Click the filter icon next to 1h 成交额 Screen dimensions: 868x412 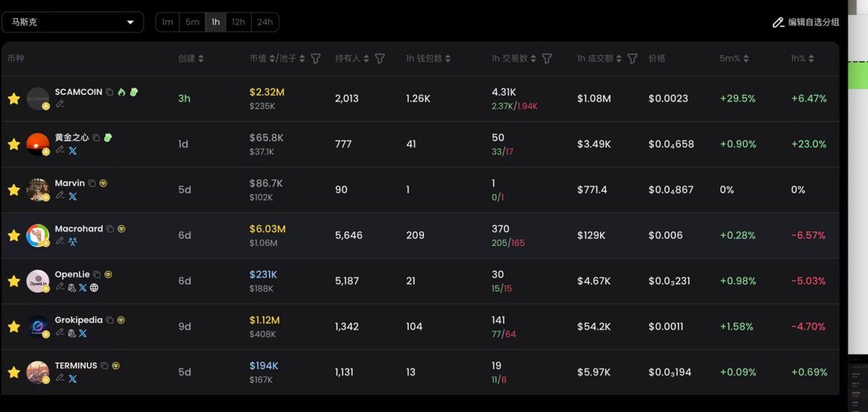pos(632,59)
